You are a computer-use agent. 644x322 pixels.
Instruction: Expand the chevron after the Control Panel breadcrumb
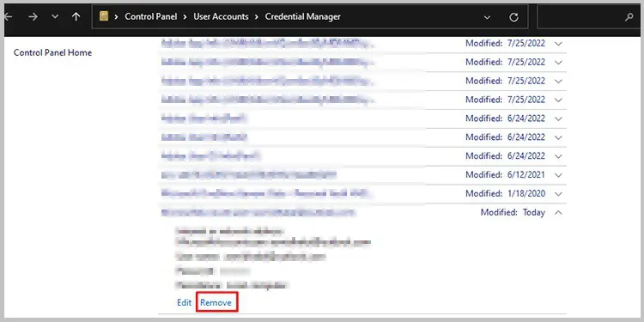pos(185,17)
